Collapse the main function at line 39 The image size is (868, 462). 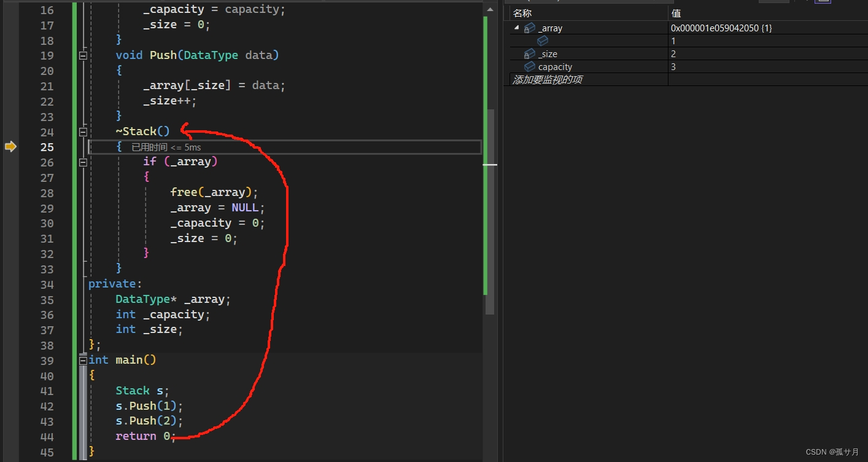[x=83, y=360]
